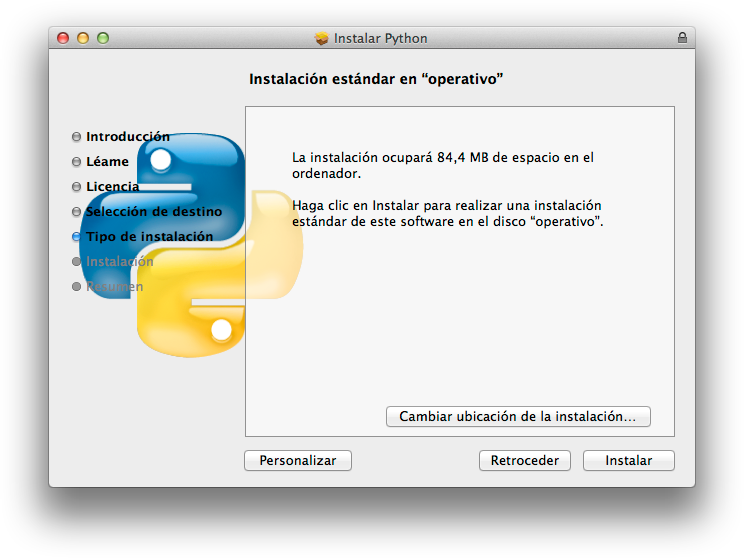This screenshot has width=744, height=558.
Task: Select the Tipo de instalación step
Action: 149,236
